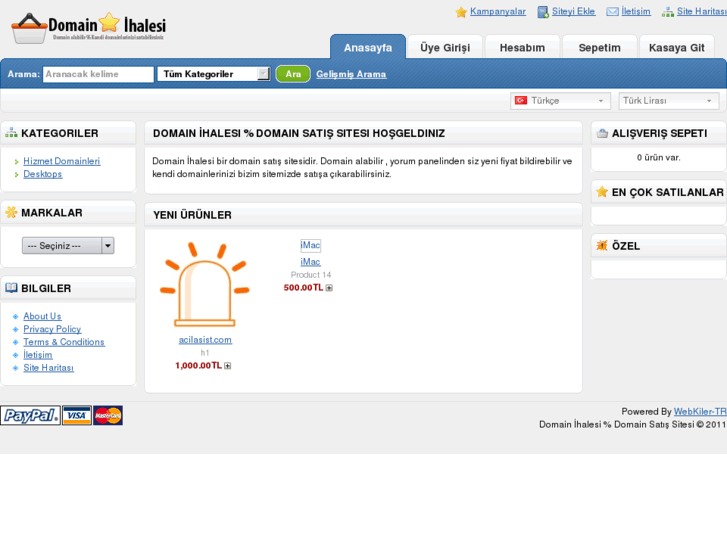Viewport: 727px width, 545px height.
Task: Open the Sepetim tab
Action: (x=599, y=47)
